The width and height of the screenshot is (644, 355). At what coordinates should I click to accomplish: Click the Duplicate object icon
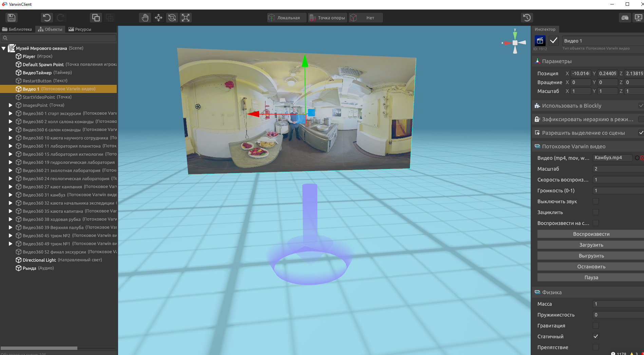96,18
